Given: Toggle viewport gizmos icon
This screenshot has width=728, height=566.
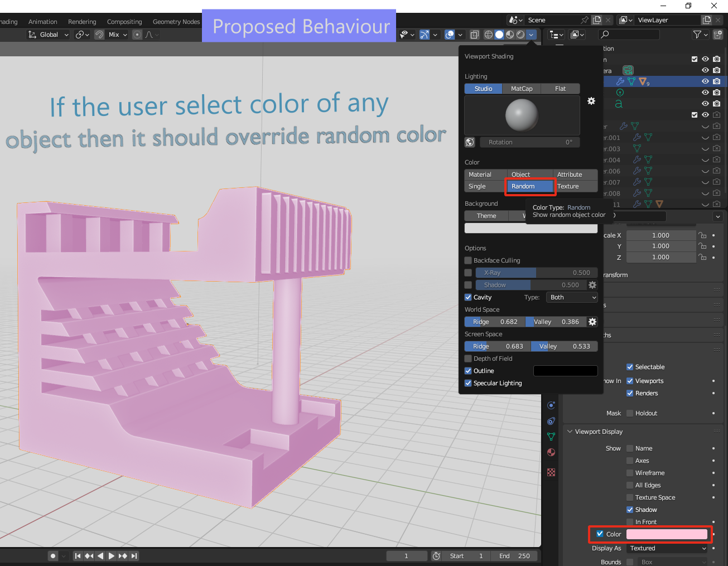Looking at the screenshot, I should [x=425, y=35].
